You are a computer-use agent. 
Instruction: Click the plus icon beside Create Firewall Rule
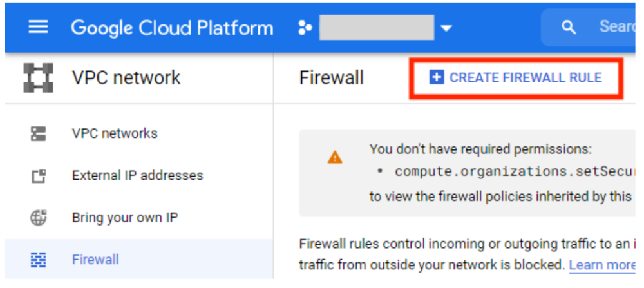point(436,78)
